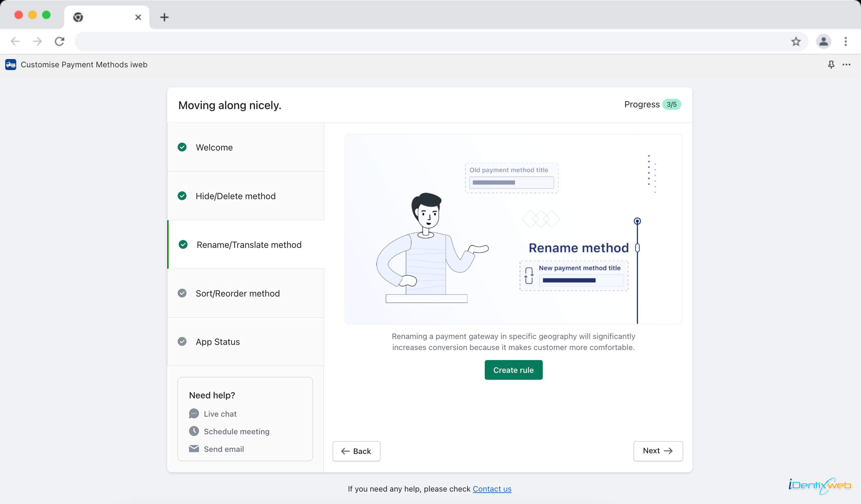Click the Customise Payment Methods app icon
The image size is (861, 504).
(x=11, y=65)
